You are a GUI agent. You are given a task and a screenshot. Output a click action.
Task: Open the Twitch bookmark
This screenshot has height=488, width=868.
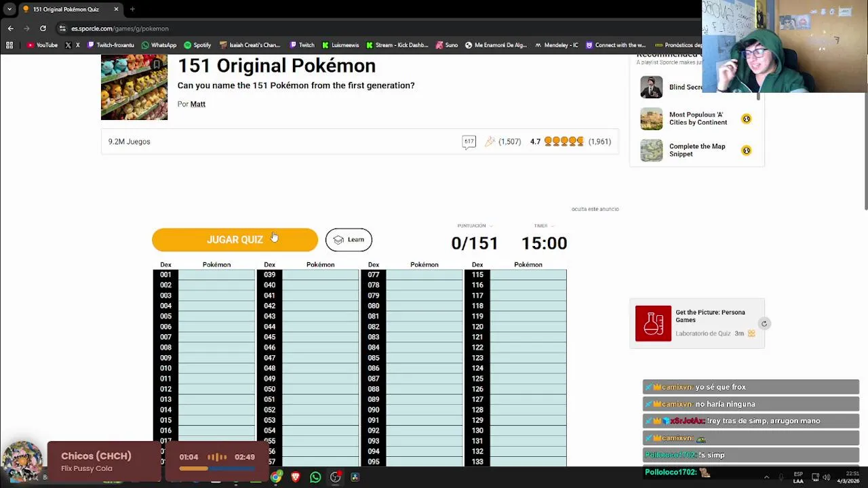point(302,45)
